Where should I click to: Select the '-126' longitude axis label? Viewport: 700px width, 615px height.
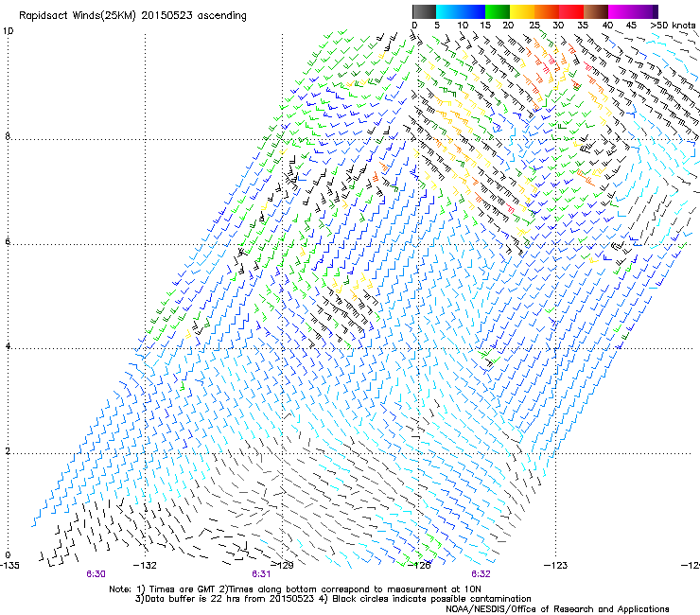click(419, 566)
